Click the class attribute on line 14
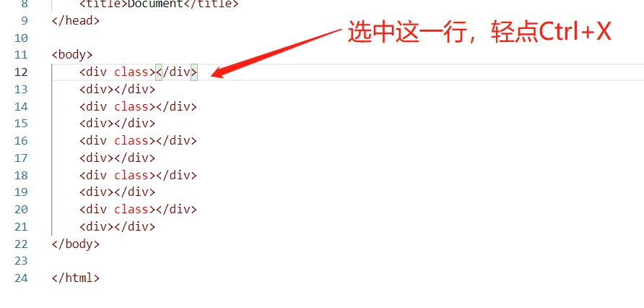The width and height of the screenshot is (644, 308). click(131, 107)
